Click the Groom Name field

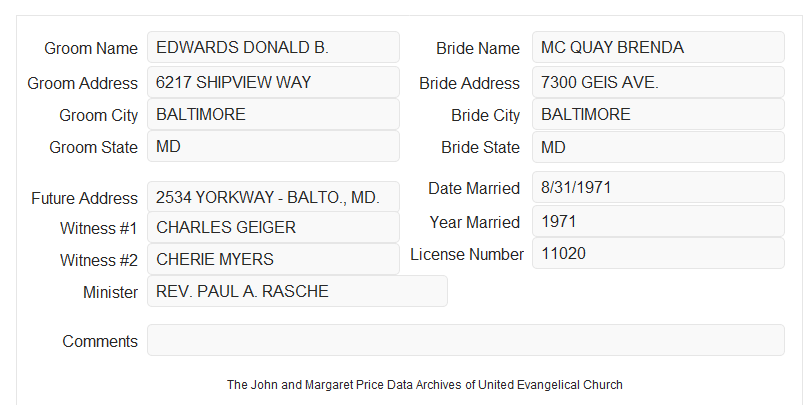(x=273, y=47)
